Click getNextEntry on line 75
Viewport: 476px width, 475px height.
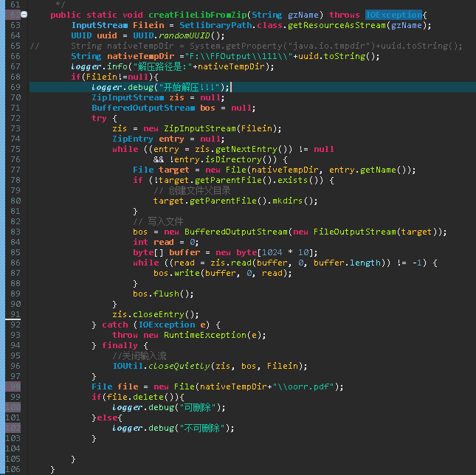click(246, 149)
